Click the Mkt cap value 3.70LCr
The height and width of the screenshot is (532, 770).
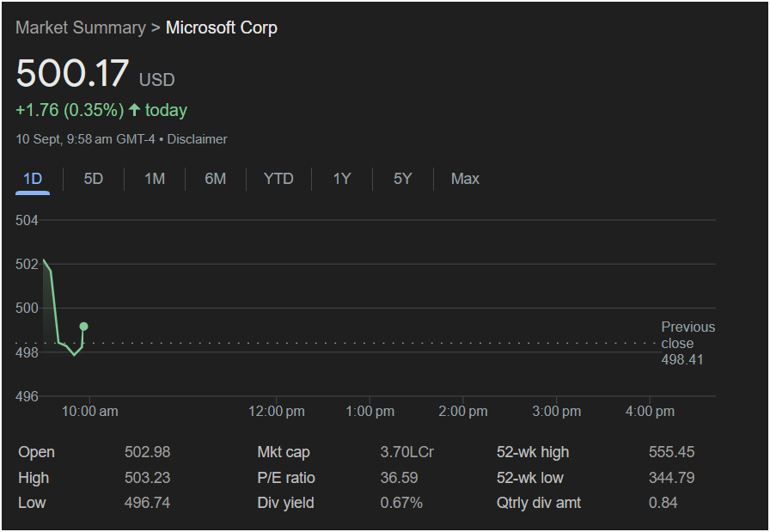407,452
